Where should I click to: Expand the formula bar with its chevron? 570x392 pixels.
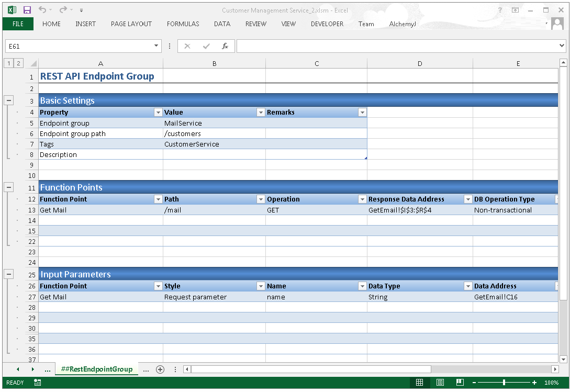[562, 46]
